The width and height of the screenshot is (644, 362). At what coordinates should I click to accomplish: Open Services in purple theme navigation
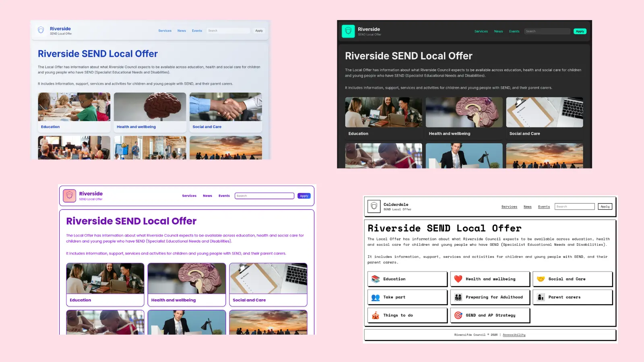189,196
